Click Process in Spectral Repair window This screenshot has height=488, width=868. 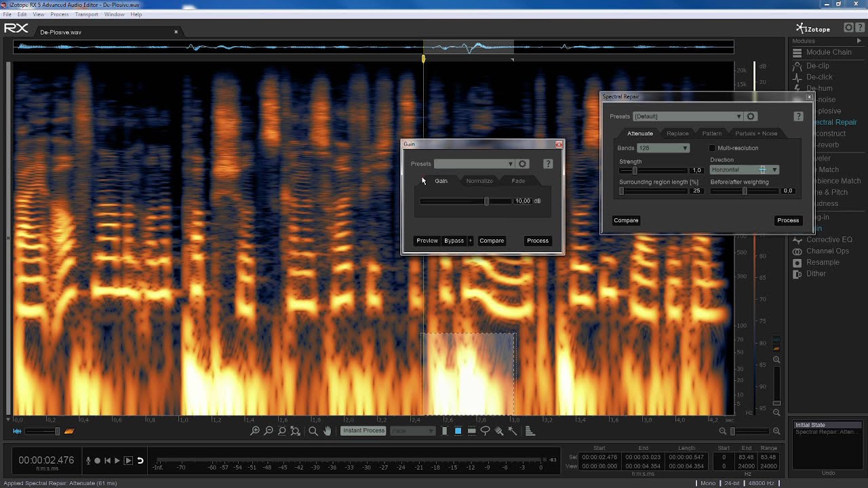pos(788,220)
